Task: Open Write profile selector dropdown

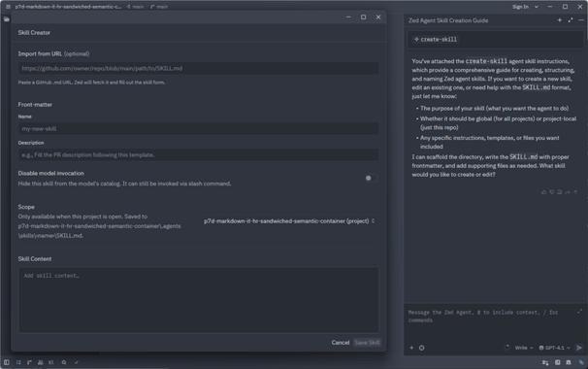Action: [524, 348]
